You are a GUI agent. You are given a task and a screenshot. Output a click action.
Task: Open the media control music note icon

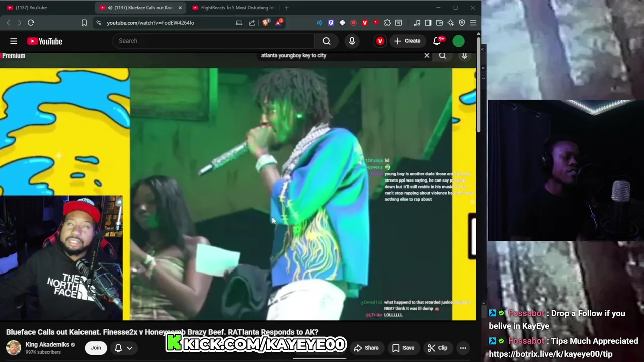tap(417, 23)
